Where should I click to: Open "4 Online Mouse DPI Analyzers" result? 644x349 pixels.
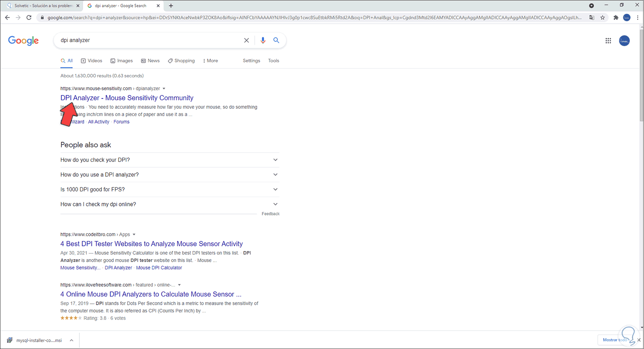click(151, 294)
